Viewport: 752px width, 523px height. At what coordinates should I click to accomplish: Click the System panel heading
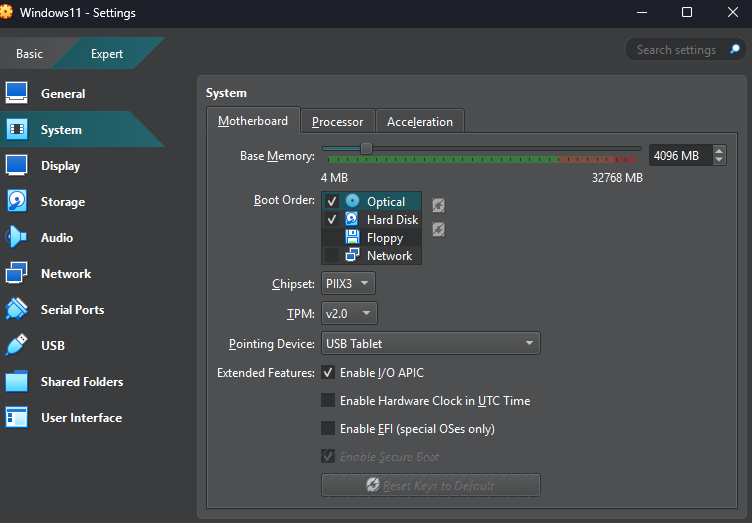tap(226, 93)
